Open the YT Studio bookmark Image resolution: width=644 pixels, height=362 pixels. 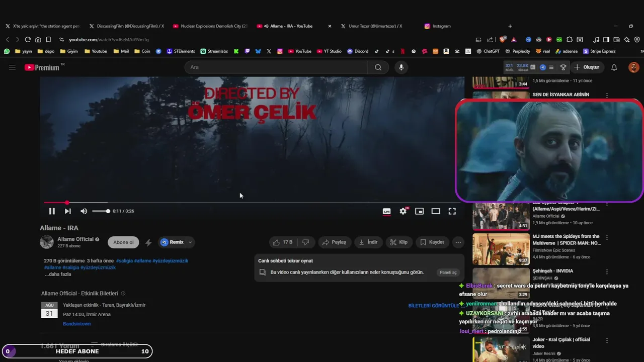[x=329, y=51]
